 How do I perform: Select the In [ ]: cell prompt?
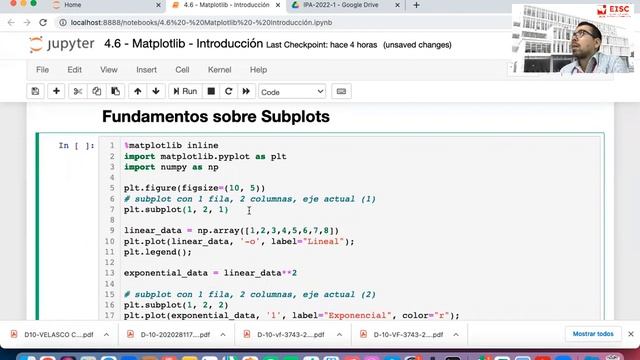pos(76,146)
